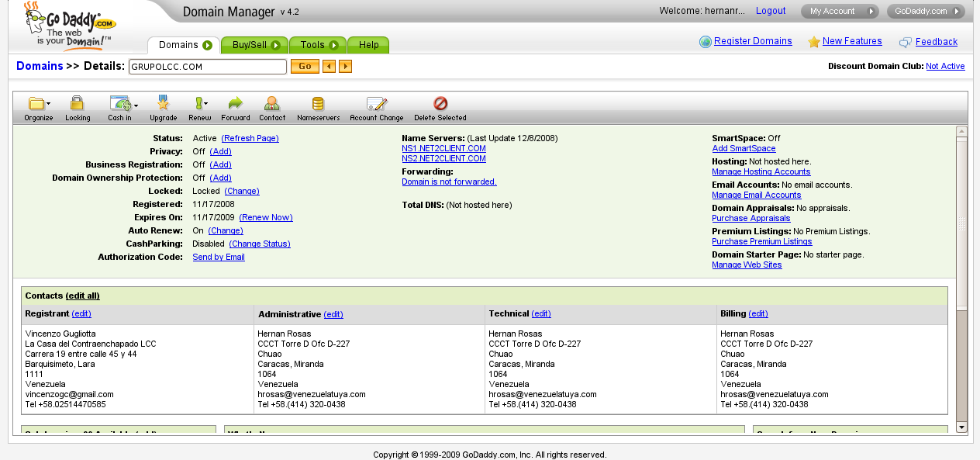Image resolution: width=980 pixels, height=460 pixels.
Task: Click the Refresh Page link
Action: (x=250, y=138)
